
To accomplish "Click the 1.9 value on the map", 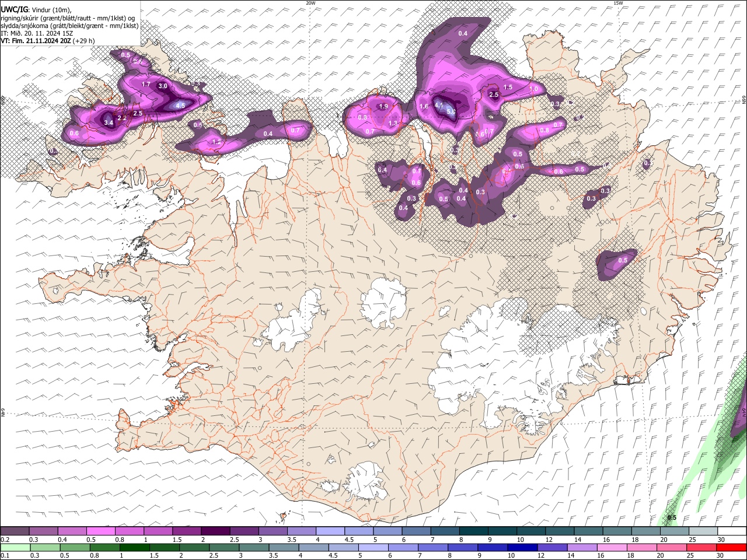I will click(x=383, y=106).
